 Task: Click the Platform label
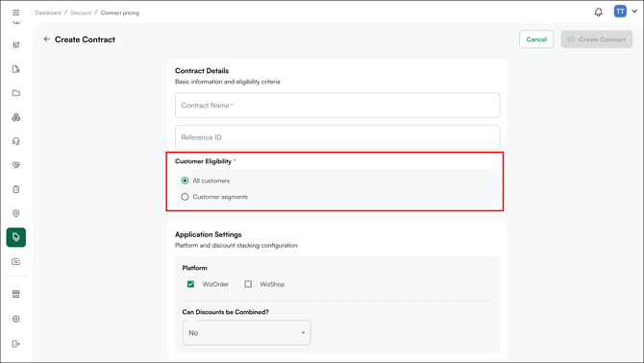click(x=195, y=268)
